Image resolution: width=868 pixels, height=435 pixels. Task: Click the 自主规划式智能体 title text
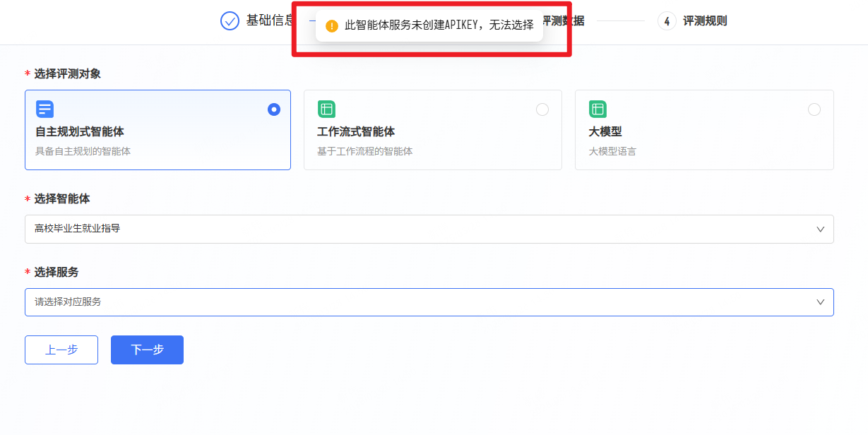(80, 132)
